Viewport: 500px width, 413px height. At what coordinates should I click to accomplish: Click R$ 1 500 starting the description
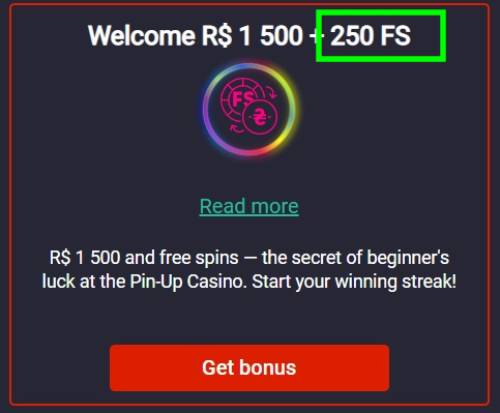point(85,258)
